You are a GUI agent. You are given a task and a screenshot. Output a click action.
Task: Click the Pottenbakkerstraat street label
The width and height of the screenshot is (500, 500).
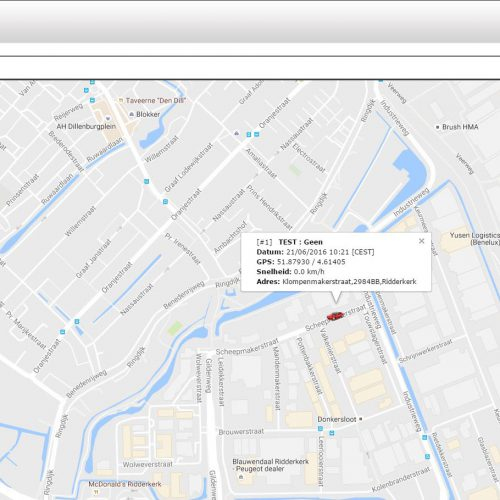coord(310,366)
